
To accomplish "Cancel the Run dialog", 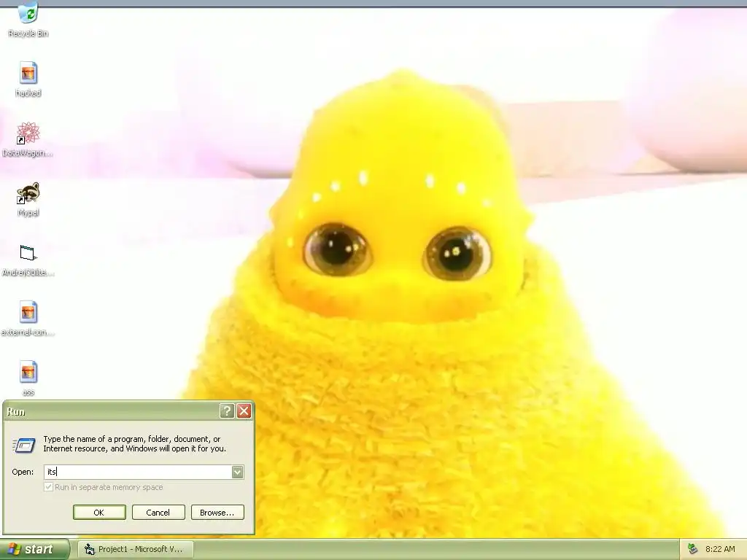I will pyautogui.click(x=158, y=513).
